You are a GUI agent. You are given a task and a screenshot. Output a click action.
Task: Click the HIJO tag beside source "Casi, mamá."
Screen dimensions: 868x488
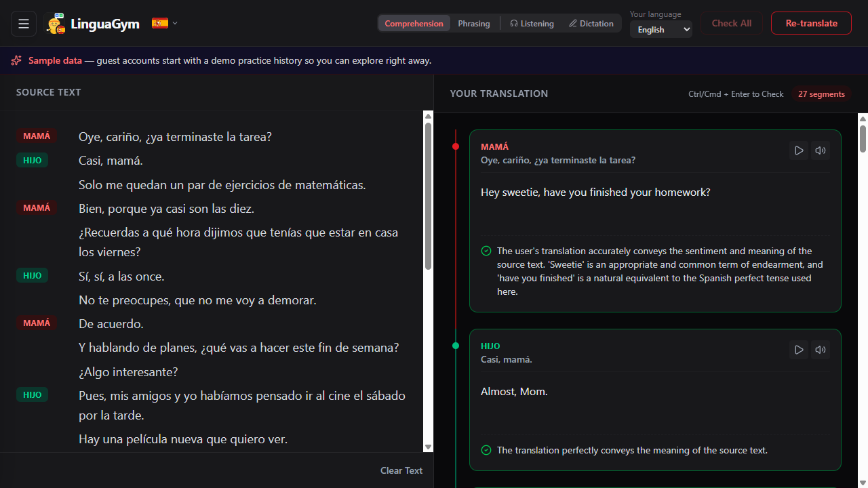pos(32,161)
